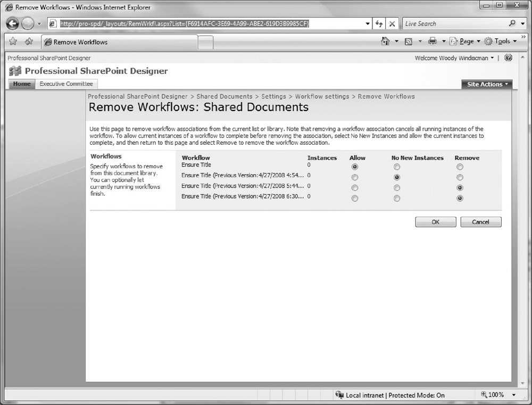Go forward with the browser Forward arrow
The image size is (532, 405).
28,23
